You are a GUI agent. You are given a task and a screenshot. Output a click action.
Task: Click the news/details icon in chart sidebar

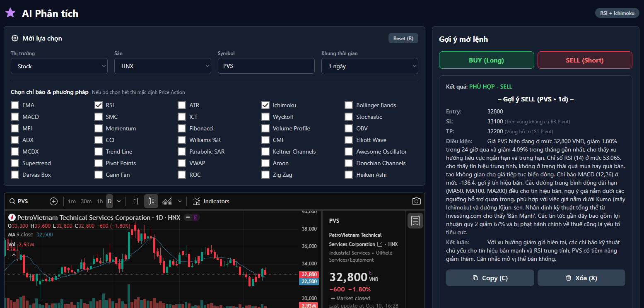tap(415, 221)
